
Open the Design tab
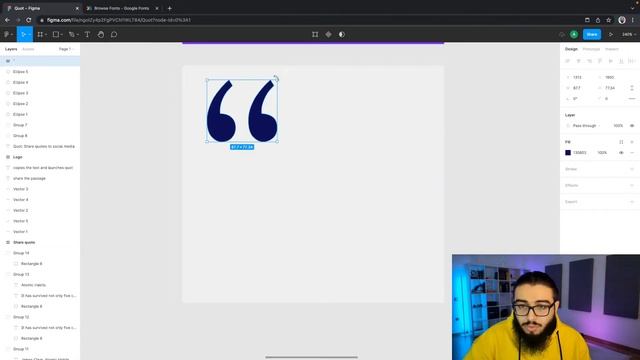tap(571, 49)
